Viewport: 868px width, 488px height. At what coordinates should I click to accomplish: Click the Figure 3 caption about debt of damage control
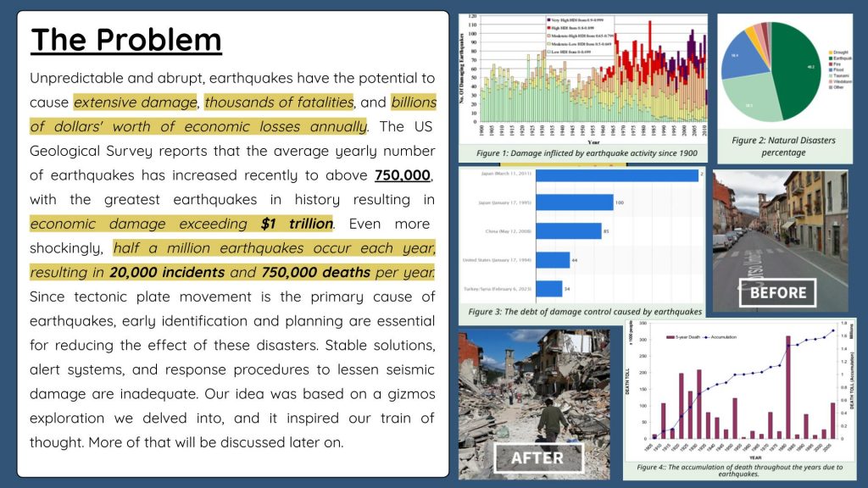pos(585,312)
